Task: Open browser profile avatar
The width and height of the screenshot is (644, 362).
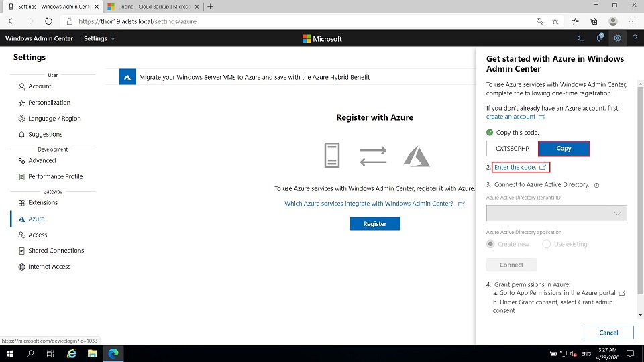Action: pos(613,21)
